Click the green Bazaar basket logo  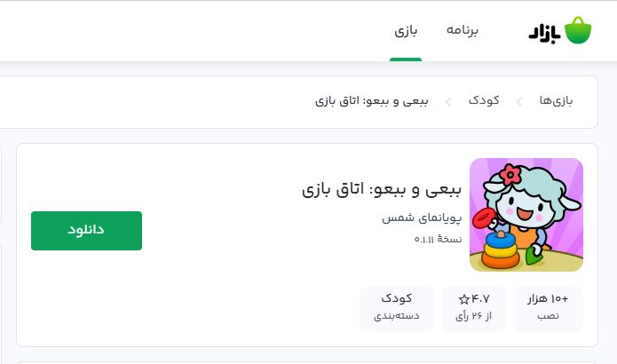pyautogui.click(x=578, y=30)
